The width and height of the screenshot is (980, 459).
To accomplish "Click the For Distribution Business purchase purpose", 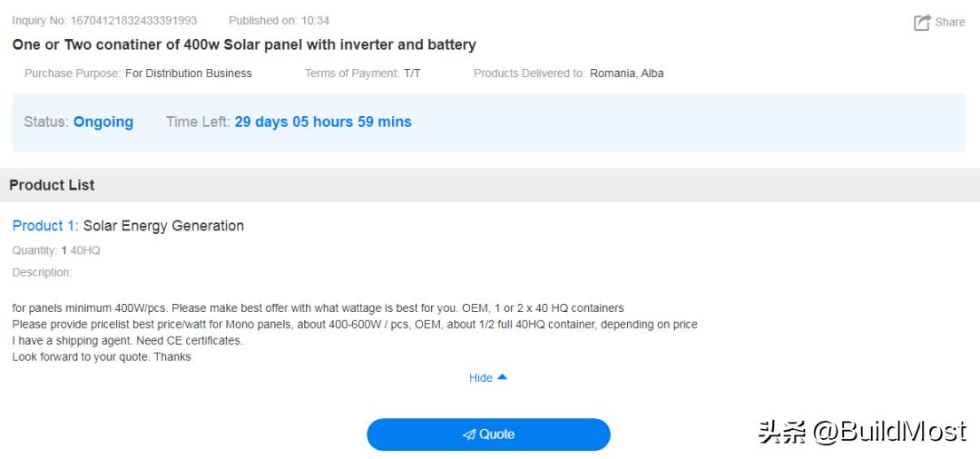I will (189, 73).
